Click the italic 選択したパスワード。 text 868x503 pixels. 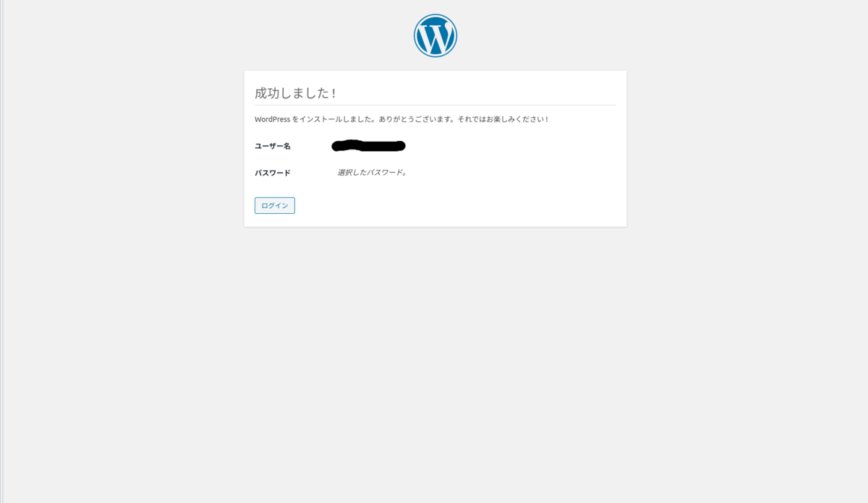click(372, 173)
